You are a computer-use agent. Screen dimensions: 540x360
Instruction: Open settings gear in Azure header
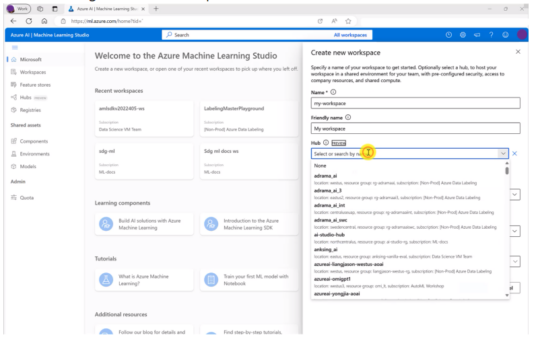[463, 35]
